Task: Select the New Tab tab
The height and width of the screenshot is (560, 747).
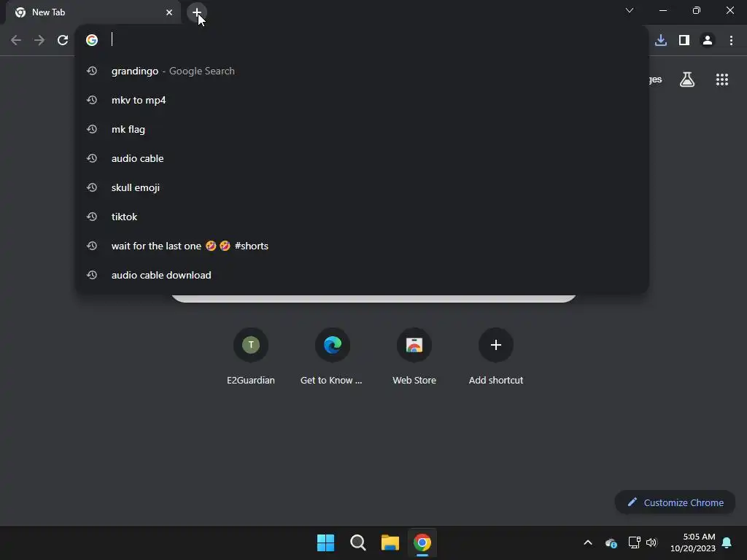Action: tap(93, 12)
